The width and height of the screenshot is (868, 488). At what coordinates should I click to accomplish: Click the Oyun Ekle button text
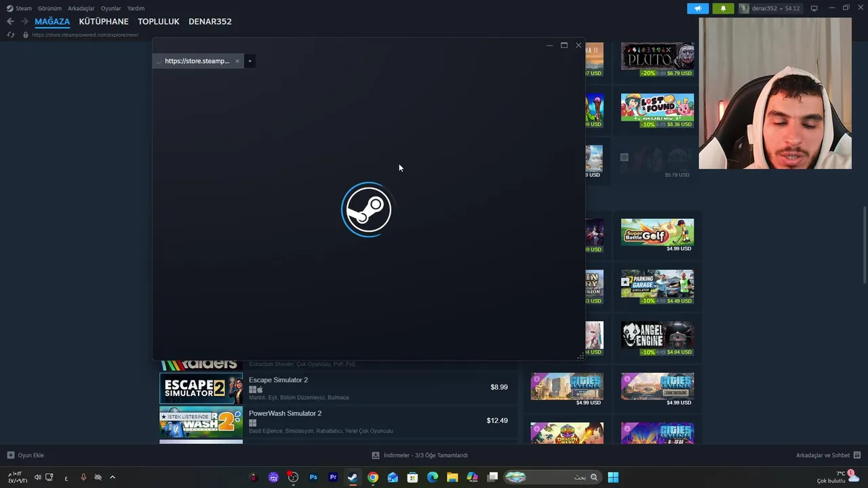click(31, 455)
